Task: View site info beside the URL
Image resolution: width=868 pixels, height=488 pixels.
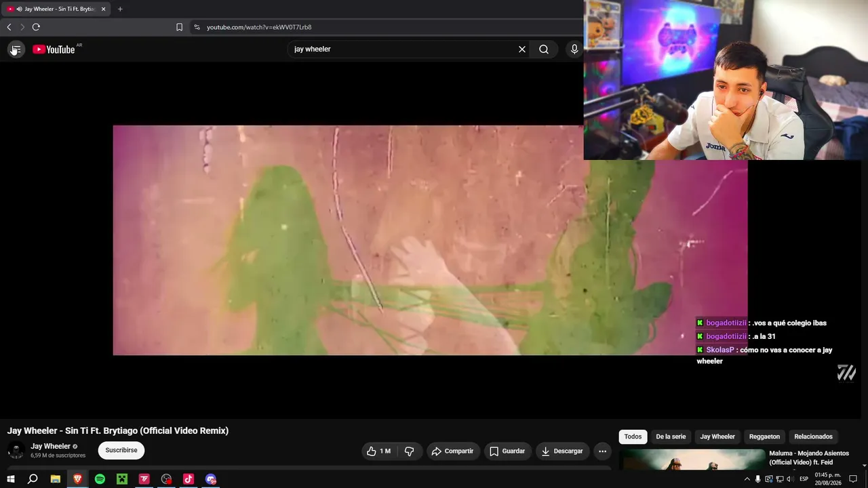Action: pos(197,27)
